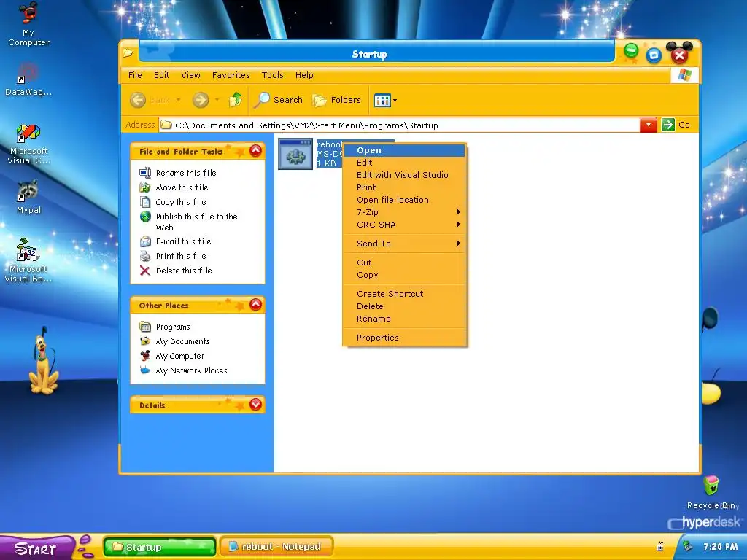Collapse the File and Folder Tasks panel
Image resolution: width=747 pixels, height=560 pixels.
[255, 151]
